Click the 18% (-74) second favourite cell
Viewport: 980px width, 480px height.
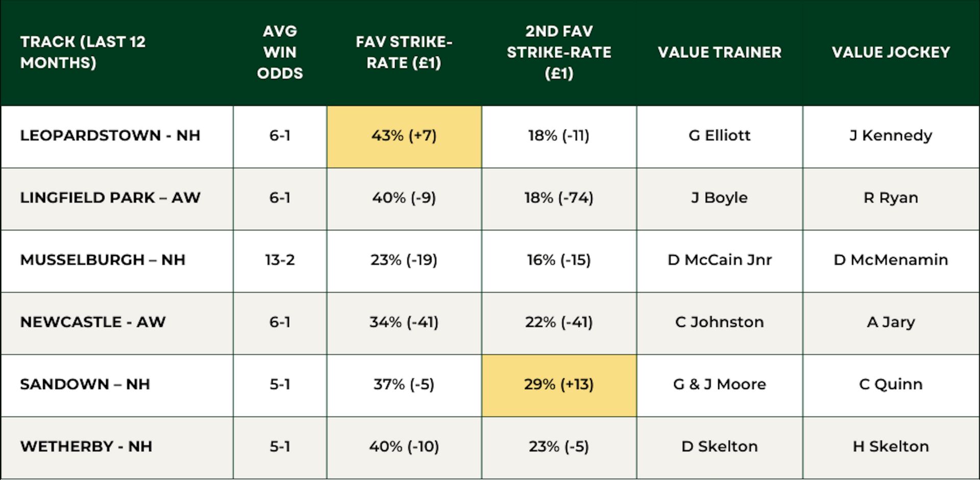[559, 198]
